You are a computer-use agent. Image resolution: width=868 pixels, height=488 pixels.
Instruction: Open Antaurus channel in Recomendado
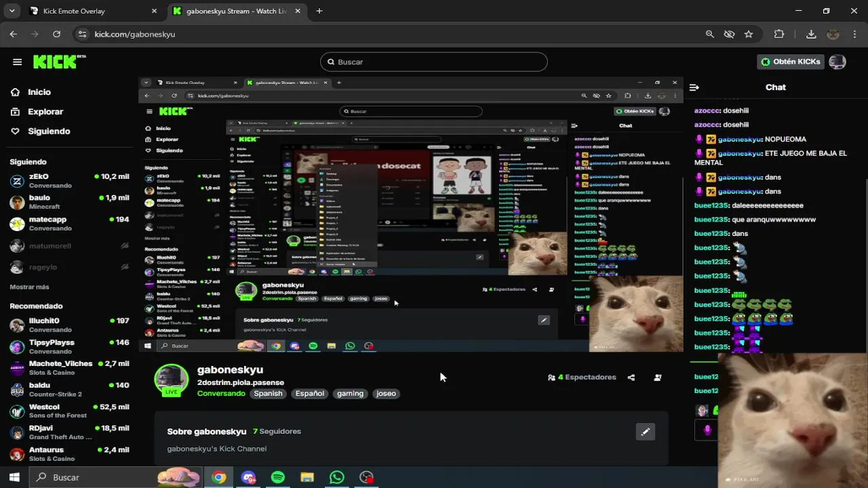click(69, 454)
